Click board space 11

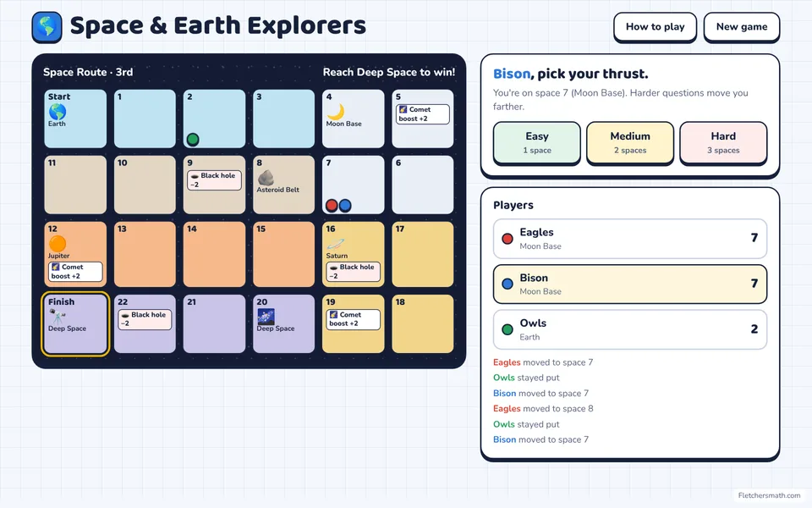pos(75,185)
